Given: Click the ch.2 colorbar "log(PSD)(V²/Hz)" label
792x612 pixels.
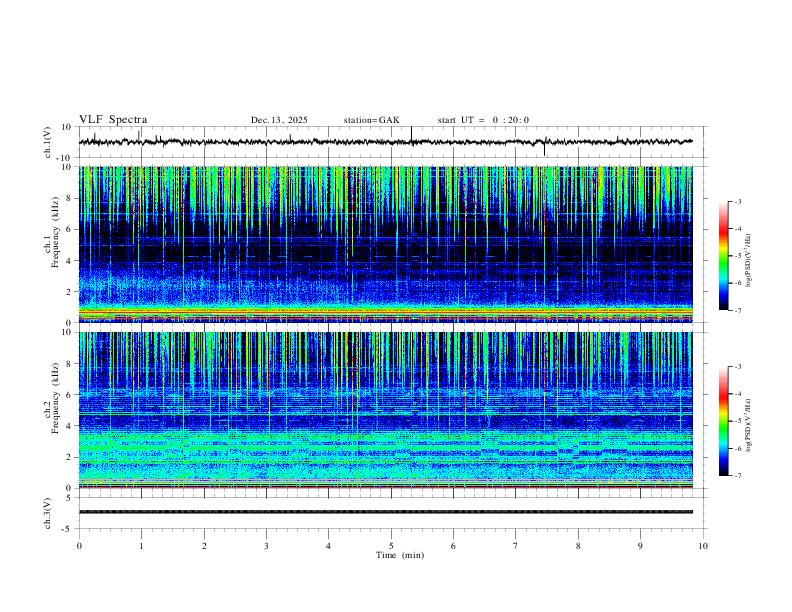Looking at the screenshot, I should click(749, 425).
